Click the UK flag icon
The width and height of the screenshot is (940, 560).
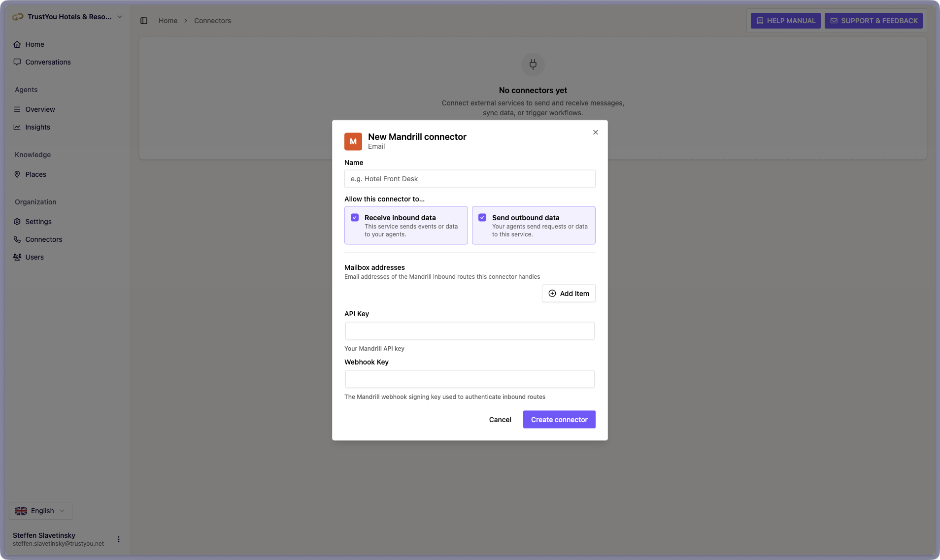pyautogui.click(x=21, y=511)
